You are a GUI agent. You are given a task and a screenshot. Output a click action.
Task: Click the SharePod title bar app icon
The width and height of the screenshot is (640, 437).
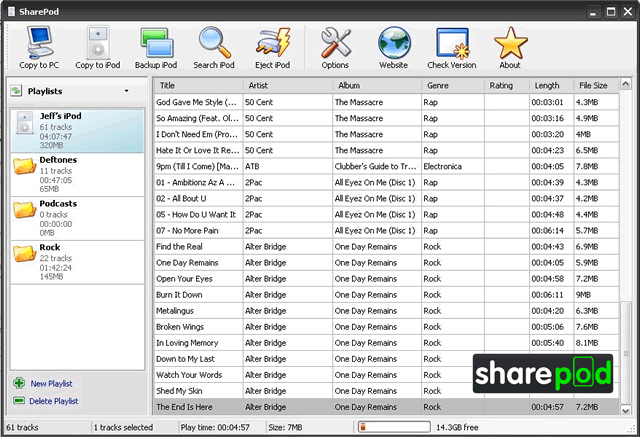(11, 11)
